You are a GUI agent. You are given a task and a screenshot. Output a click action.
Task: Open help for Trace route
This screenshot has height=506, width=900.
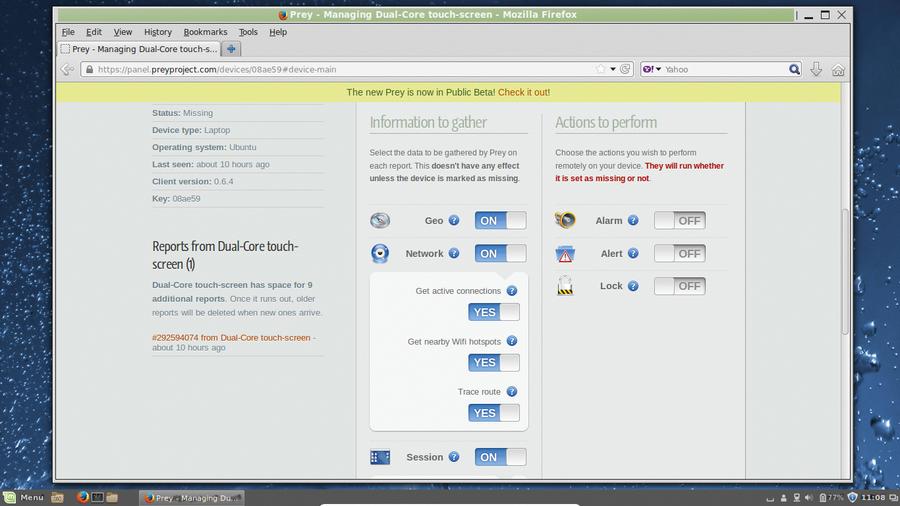[512, 391]
